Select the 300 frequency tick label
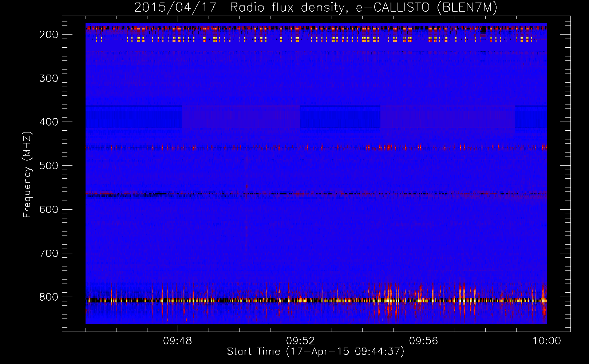The image size is (589, 364). point(49,78)
